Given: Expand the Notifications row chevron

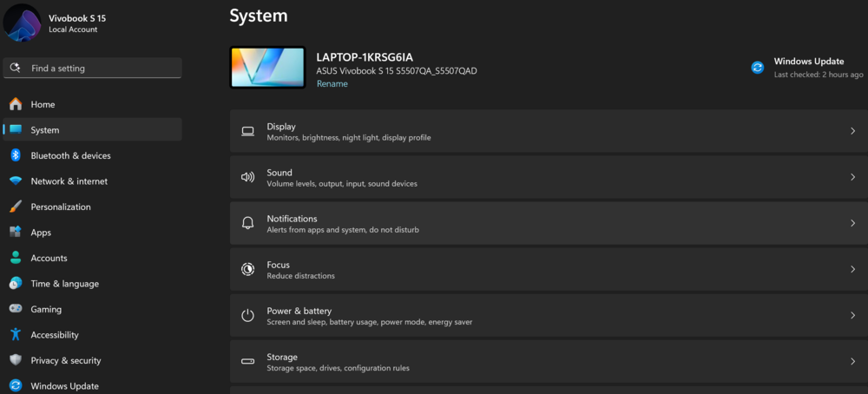Looking at the screenshot, I should point(852,223).
